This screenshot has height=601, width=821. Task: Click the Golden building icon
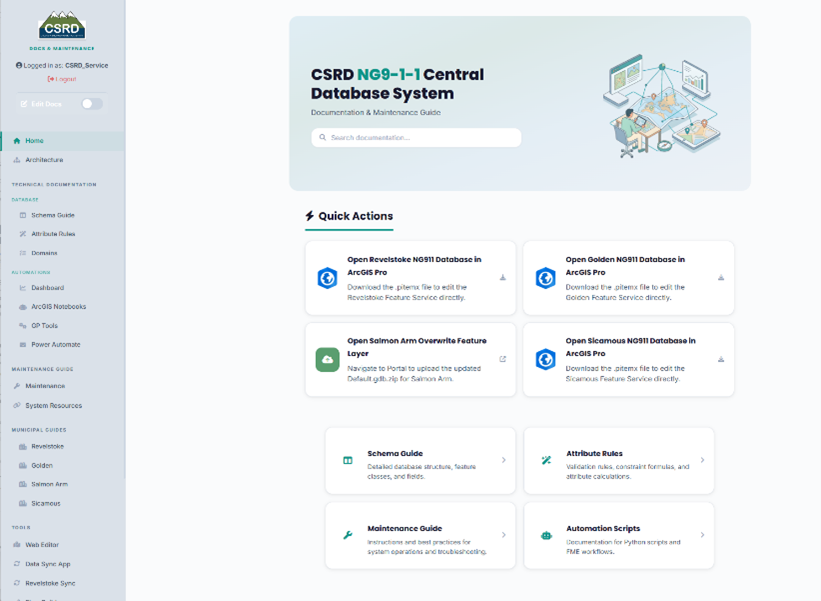tap(23, 465)
